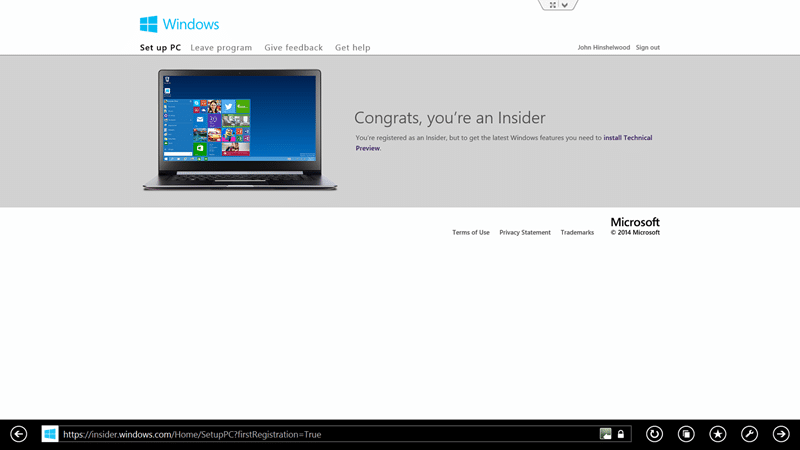Click the laptop Windows preview image
Image resolution: width=800 pixels, height=450 pixels.
coord(240,130)
